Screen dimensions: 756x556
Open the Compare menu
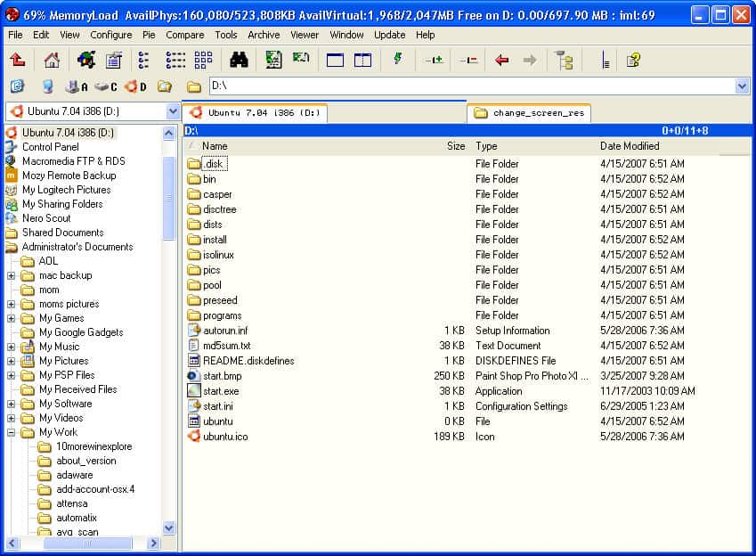184,35
